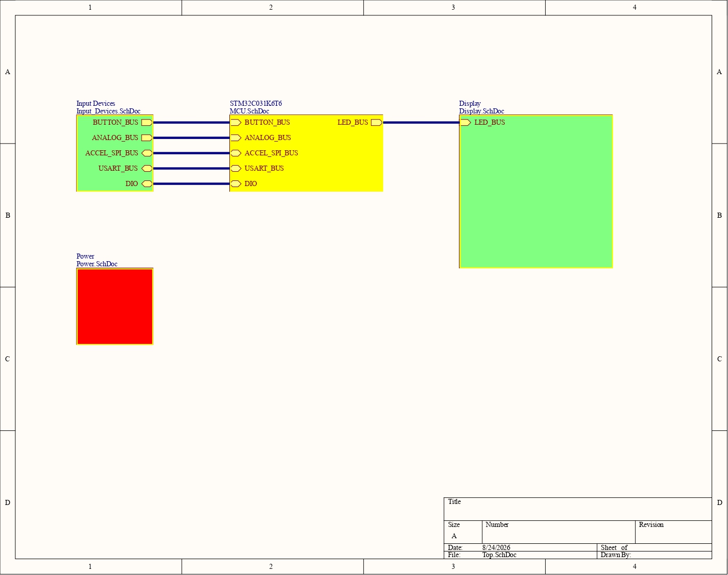Click ANALOG_BUS entry port icon on MCU sheet
This screenshot has width=728, height=575.
236,138
